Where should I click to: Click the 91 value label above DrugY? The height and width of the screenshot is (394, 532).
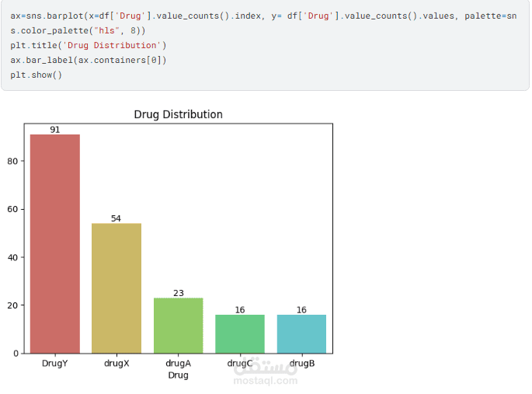click(x=55, y=130)
